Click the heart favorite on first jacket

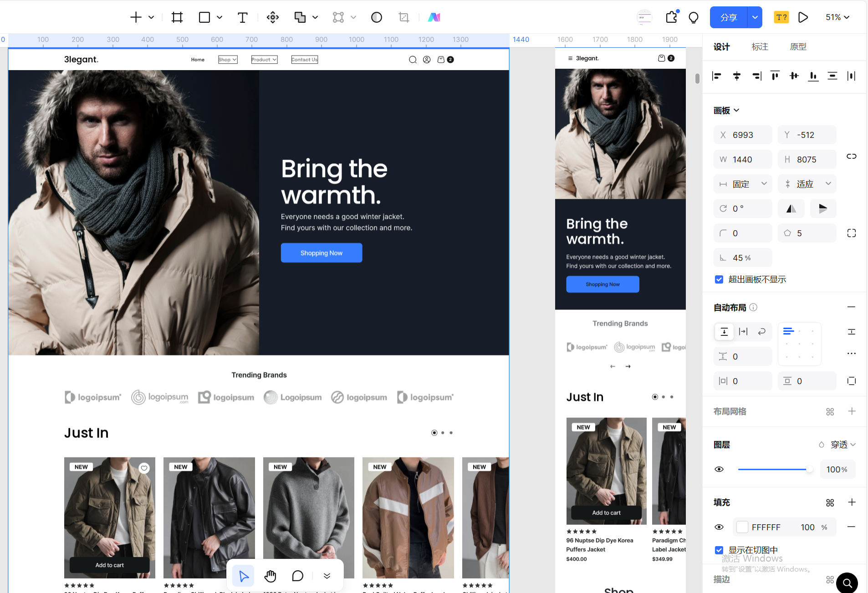point(144,468)
